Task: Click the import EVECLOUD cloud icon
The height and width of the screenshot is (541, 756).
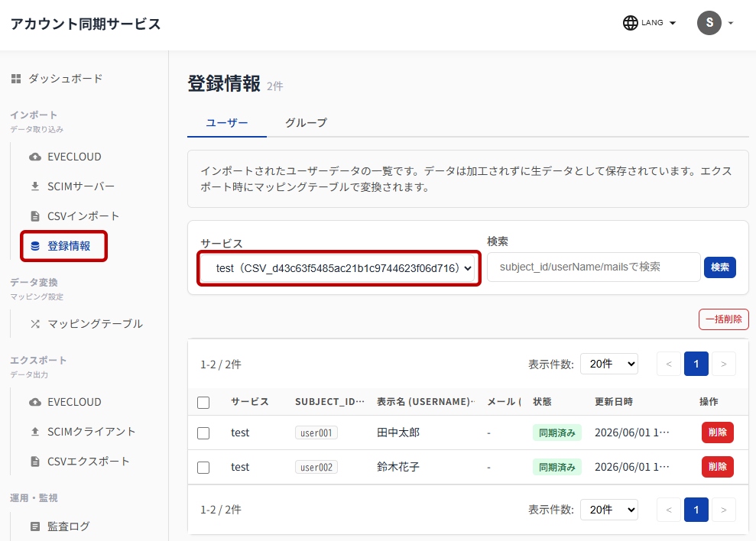Action: pos(35,157)
